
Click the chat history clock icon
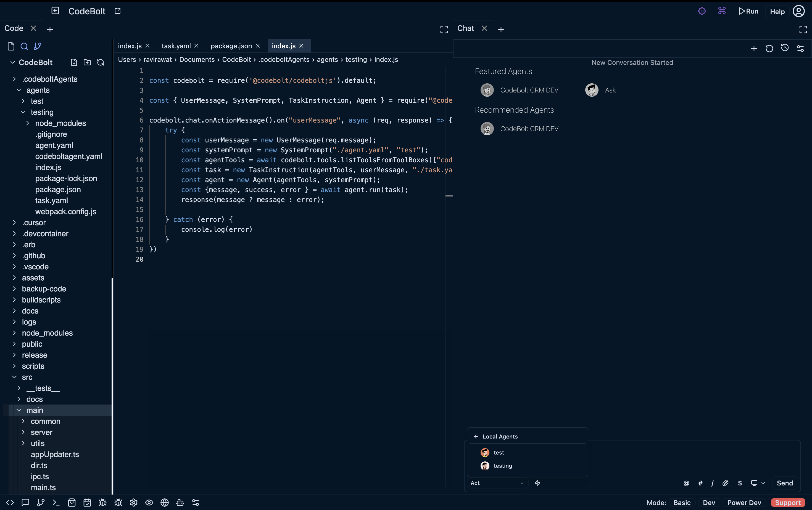[x=785, y=48]
